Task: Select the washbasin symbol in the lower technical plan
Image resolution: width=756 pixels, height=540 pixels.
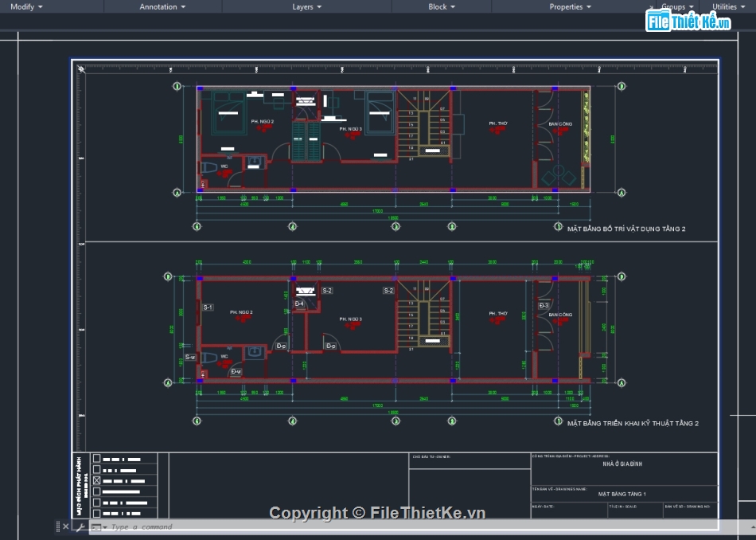Action: [255, 351]
